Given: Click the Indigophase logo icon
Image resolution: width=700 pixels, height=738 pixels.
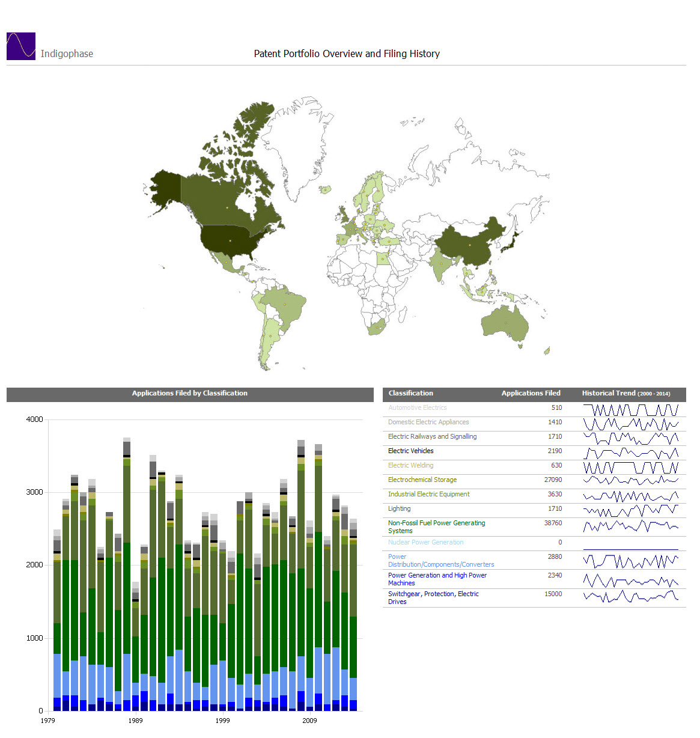Looking at the screenshot, I should (x=20, y=46).
